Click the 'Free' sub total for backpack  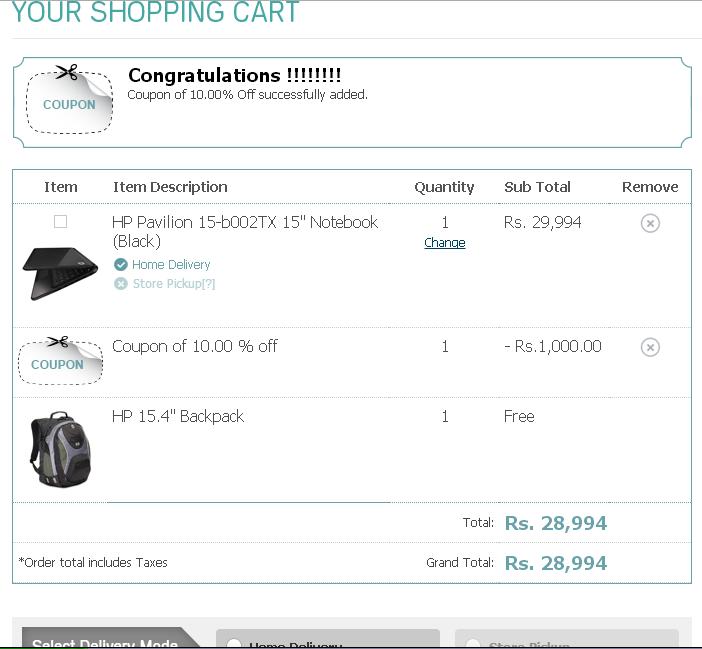(x=519, y=416)
